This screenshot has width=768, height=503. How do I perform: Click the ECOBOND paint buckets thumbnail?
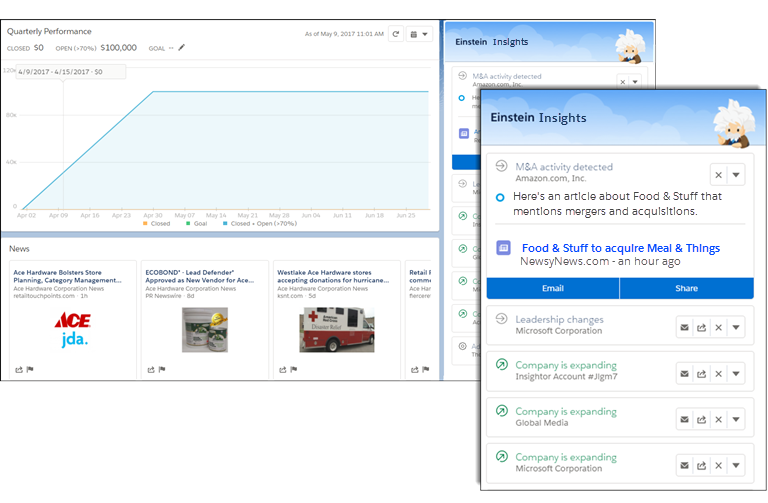(x=205, y=330)
